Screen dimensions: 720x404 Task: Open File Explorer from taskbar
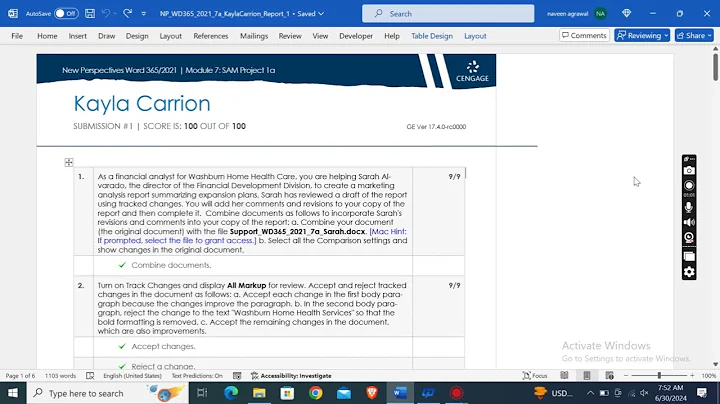click(259, 393)
